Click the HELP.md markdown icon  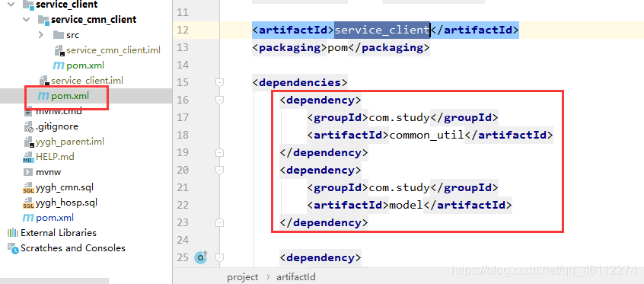point(28,158)
